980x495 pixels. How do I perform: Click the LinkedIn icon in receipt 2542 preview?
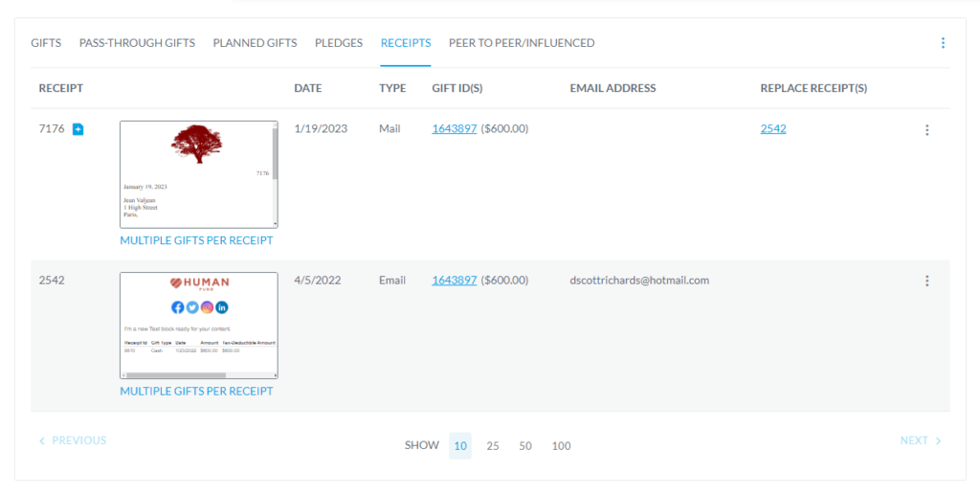(x=222, y=307)
